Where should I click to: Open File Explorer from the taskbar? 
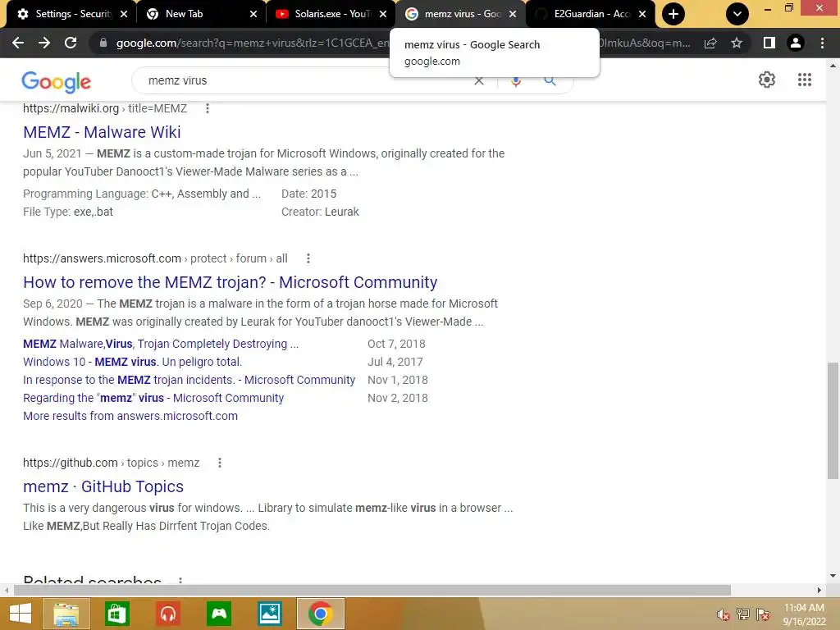pos(66,614)
